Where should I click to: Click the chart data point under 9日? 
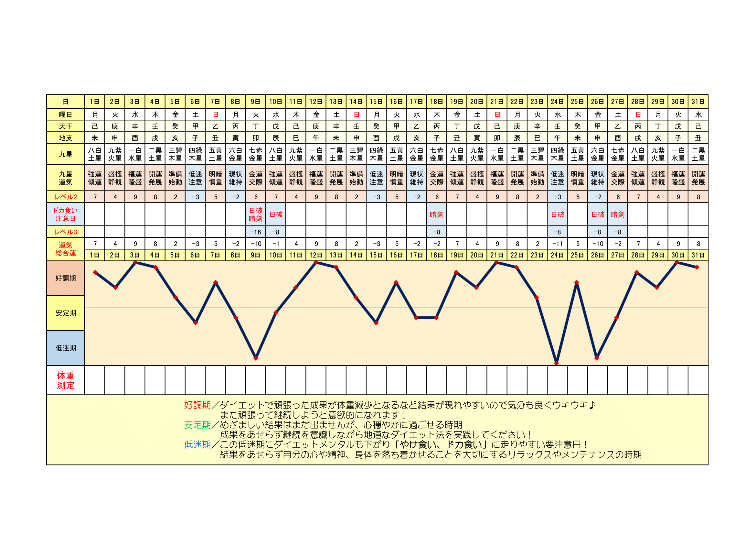pos(256,358)
